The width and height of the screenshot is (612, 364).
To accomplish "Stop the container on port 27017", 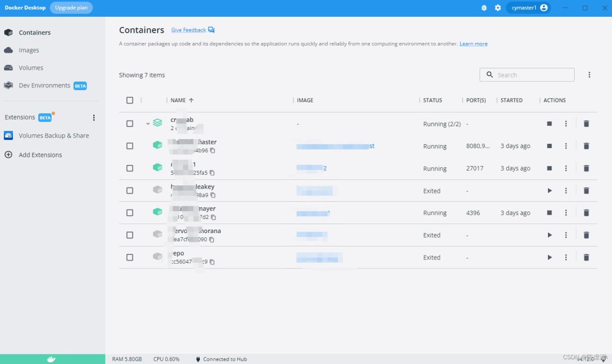I will (x=549, y=168).
